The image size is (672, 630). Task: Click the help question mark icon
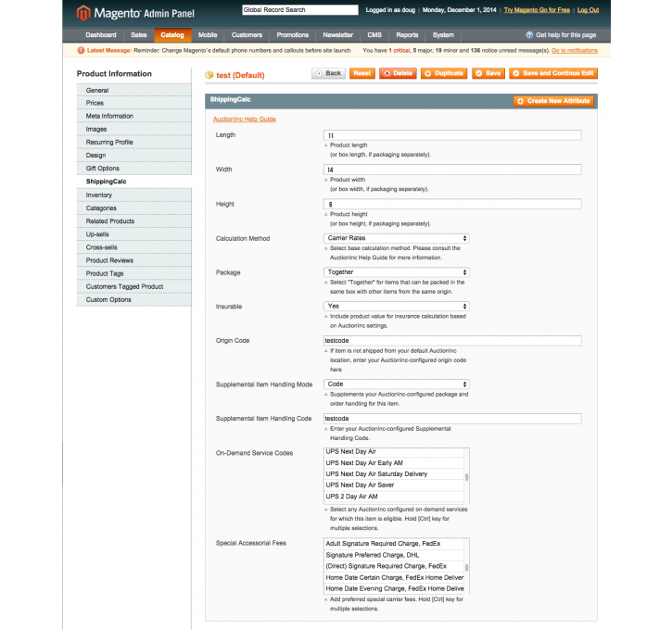(529, 35)
